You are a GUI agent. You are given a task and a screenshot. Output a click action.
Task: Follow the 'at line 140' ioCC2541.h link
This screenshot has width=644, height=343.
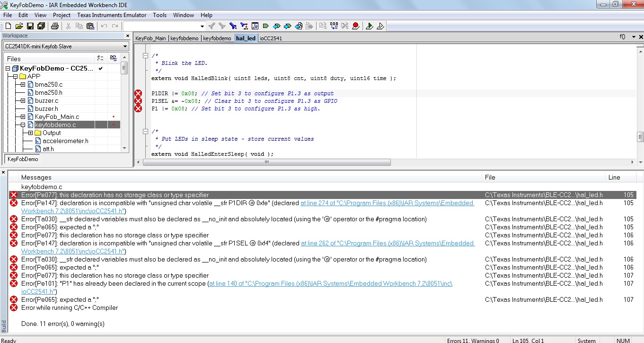[x=330, y=284]
